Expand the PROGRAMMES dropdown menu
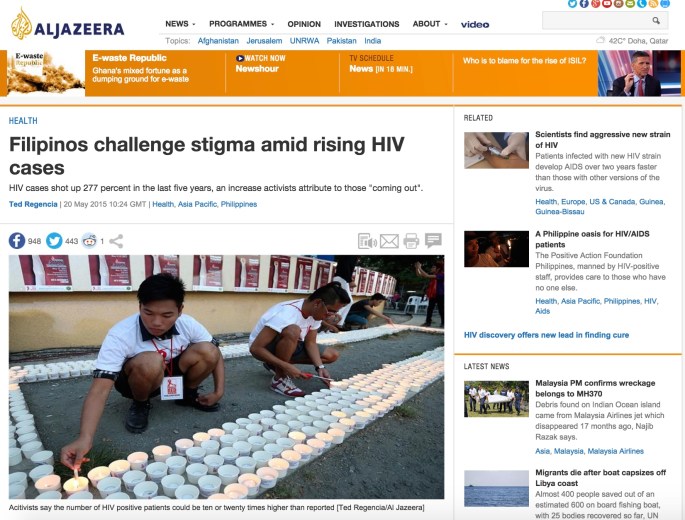Image resolution: width=685 pixels, height=520 pixels. point(241,24)
